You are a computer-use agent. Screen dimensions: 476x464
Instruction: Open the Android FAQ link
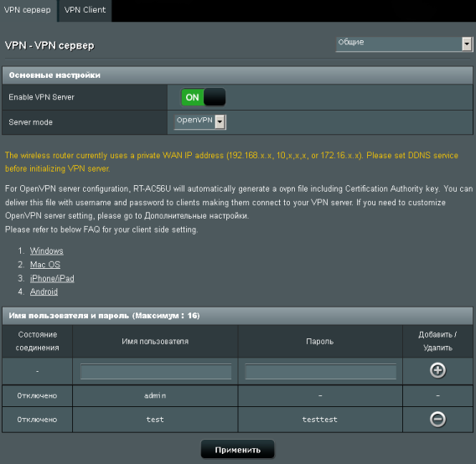click(44, 291)
